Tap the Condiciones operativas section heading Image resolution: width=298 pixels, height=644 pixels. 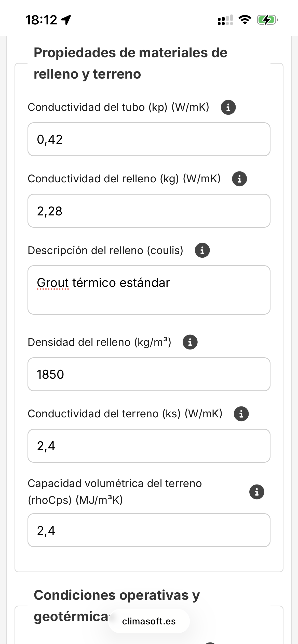point(117,606)
